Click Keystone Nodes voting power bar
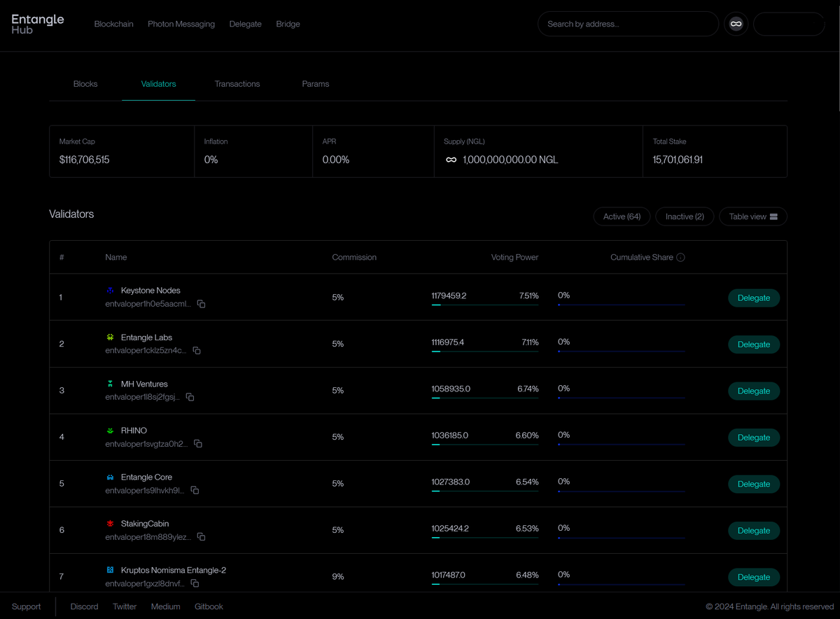840x619 pixels. tap(485, 305)
